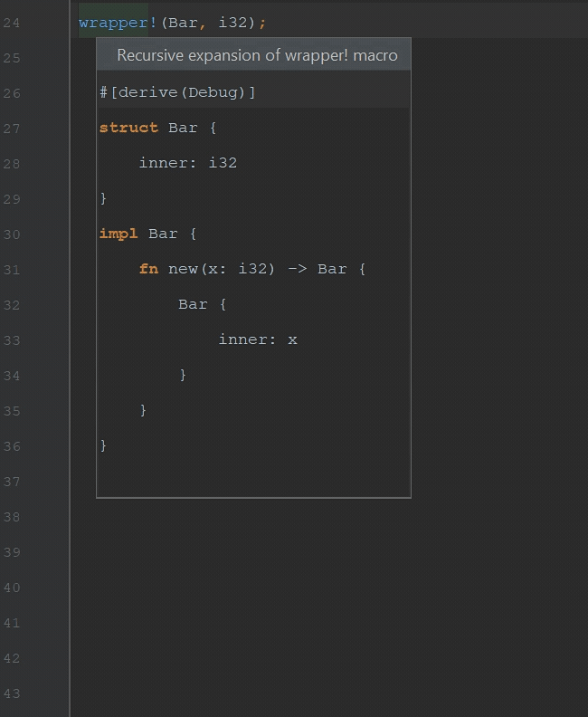Click the 'inner: i32' field declaration
Viewport: 588px width, 717px height.
pyautogui.click(x=188, y=163)
